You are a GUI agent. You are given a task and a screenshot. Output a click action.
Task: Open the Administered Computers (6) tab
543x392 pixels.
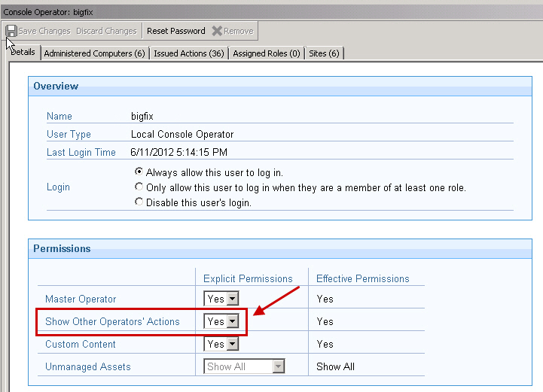click(x=94, y=53)
